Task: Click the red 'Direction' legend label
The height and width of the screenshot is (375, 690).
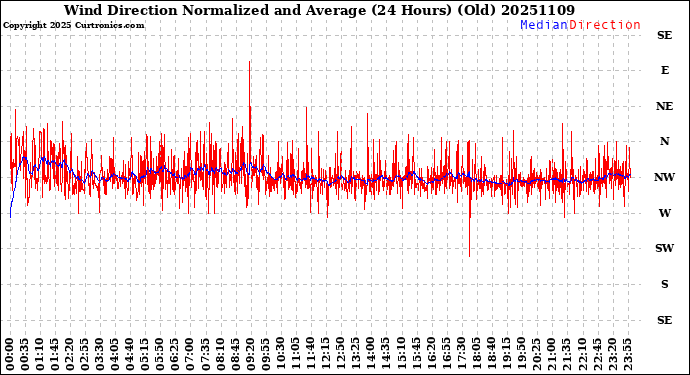Action: 605,25
